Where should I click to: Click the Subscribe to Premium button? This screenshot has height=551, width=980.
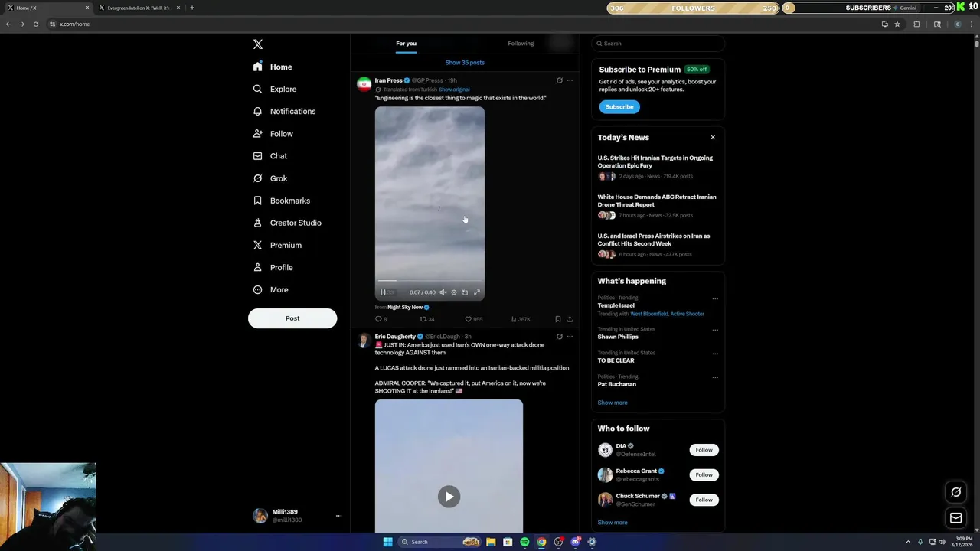tap(619, 107)
